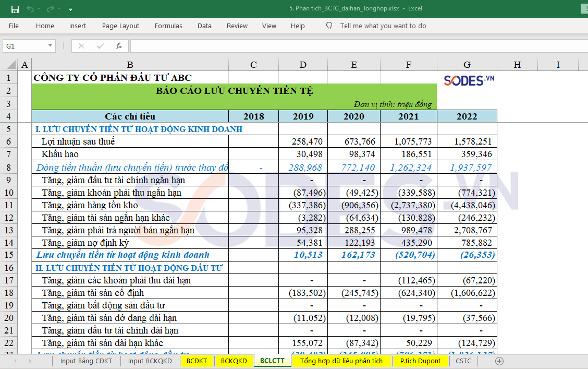The width and height of the screenshot is (588, 369).
Task: Expand the Name Box dropdown arrow
Action: point(51,46)
